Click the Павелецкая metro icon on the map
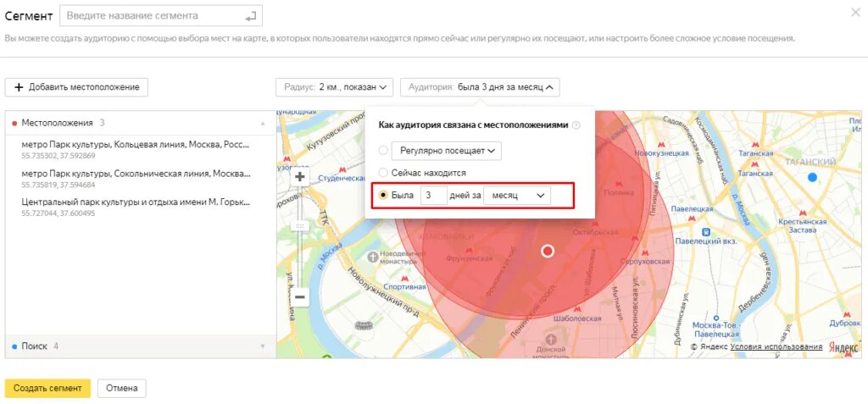The height and width of the screenshot is (404, 868). tap(690, 219)
